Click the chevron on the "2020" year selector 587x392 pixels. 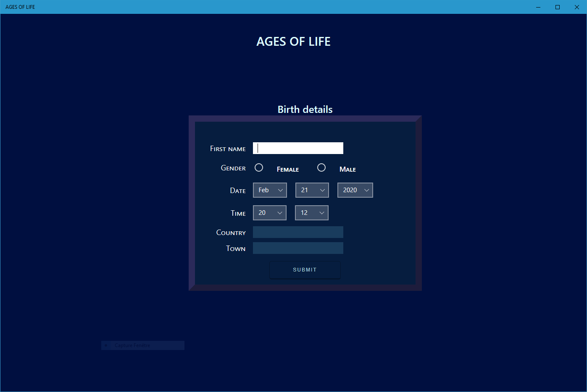click(366, 190)
